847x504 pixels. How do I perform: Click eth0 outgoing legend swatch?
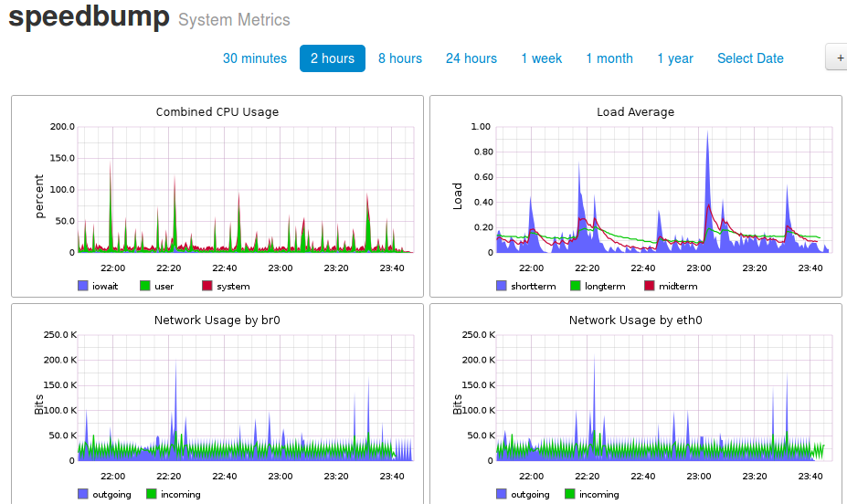(502, 494)
